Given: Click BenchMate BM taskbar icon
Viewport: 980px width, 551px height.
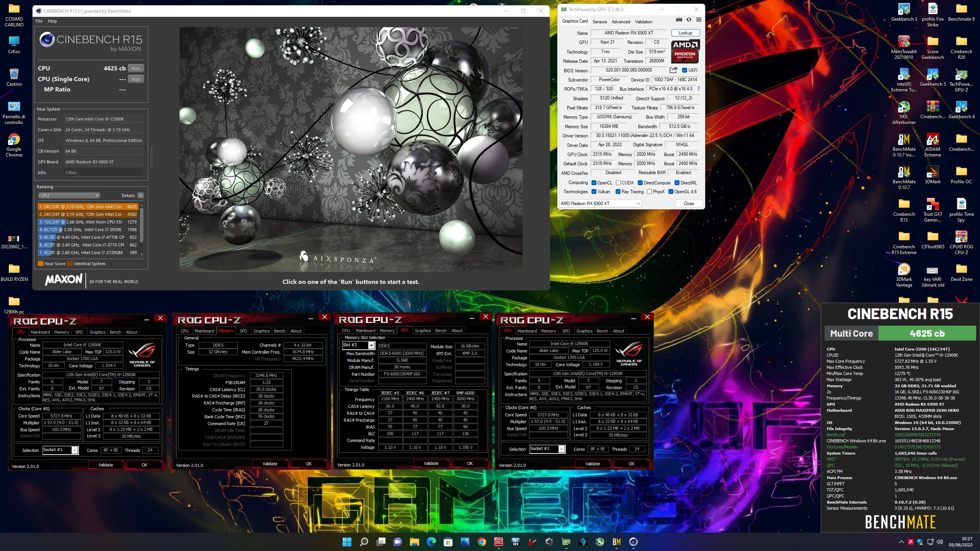Looking at the screenshot, I should (616, 542).
